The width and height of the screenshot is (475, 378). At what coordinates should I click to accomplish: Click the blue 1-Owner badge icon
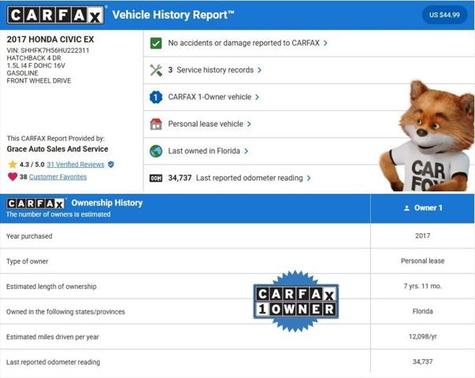point(156,97)
